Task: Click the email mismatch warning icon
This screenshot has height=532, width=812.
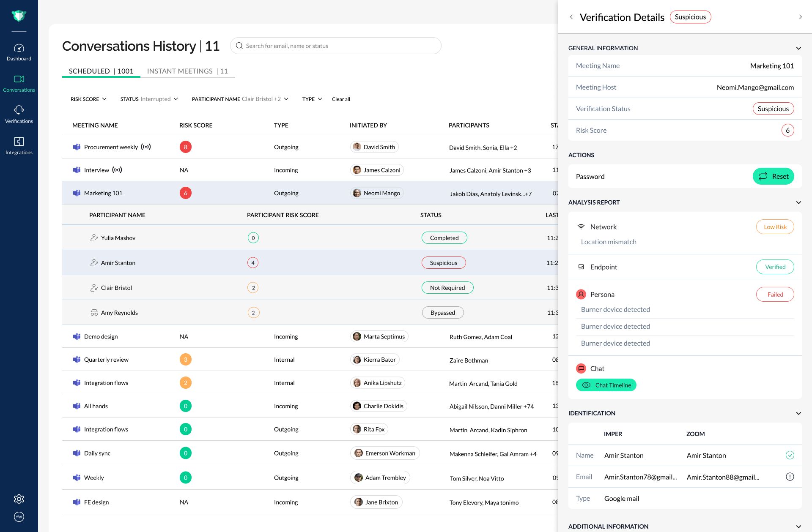Action: [790, 477]
